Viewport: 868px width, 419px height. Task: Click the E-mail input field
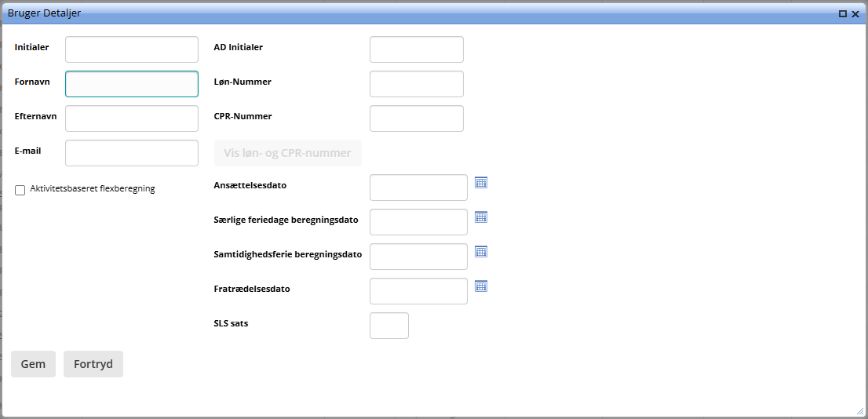132,153
